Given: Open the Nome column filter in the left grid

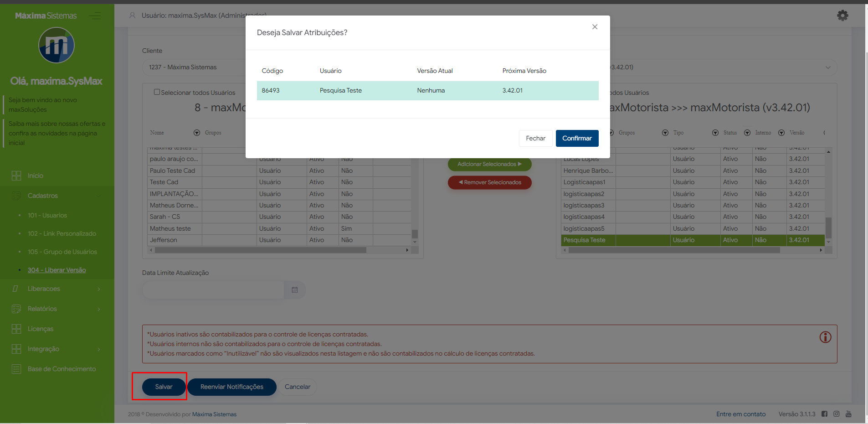Looking at the screenshot, I should point(197,133).
